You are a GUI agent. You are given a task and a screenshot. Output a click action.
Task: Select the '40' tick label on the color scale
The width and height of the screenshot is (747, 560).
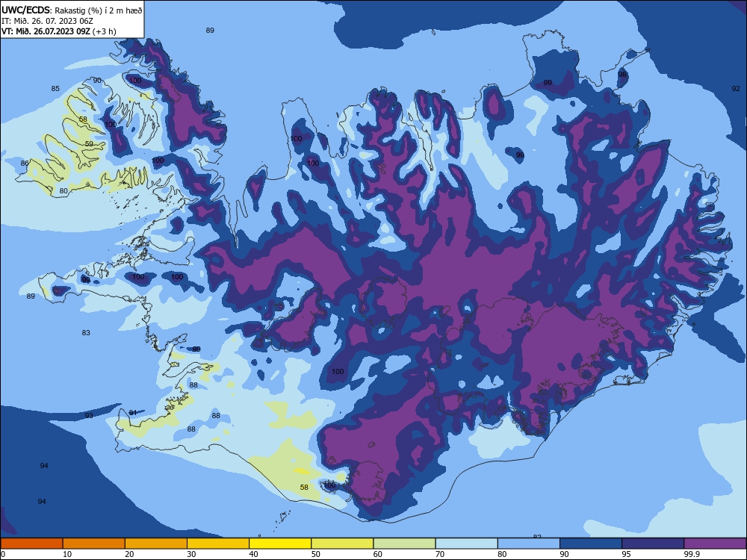pos(253,554)
